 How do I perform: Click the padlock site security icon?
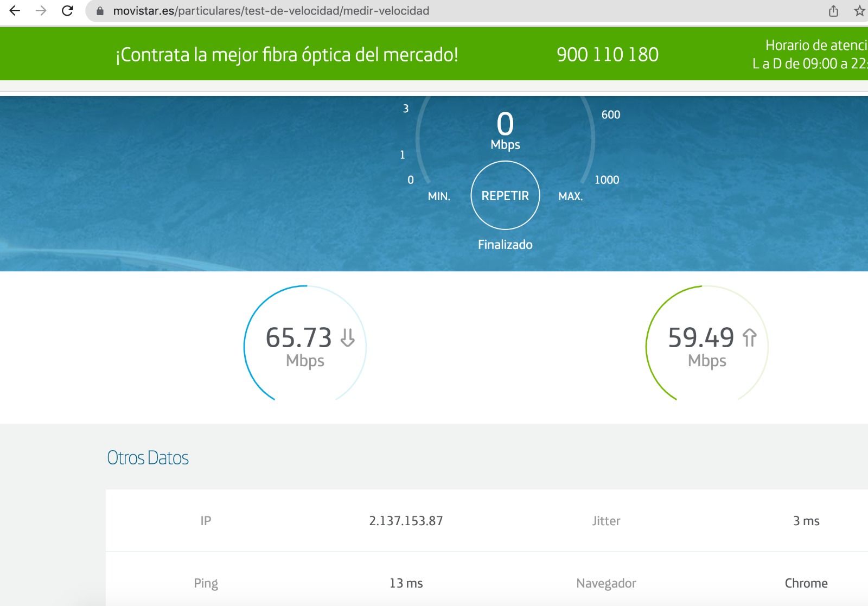(x=100, y=11)
